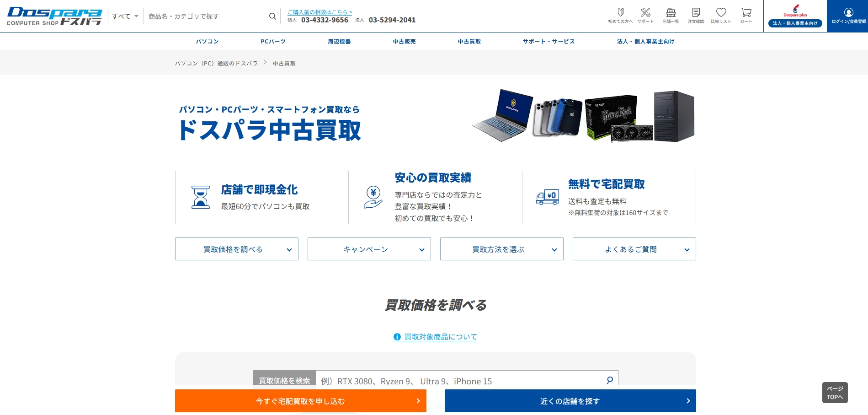Viewport: 868px width, 415px height.
Task: Expand the 買取価格を調べる section button
Action: click(237, 249)
